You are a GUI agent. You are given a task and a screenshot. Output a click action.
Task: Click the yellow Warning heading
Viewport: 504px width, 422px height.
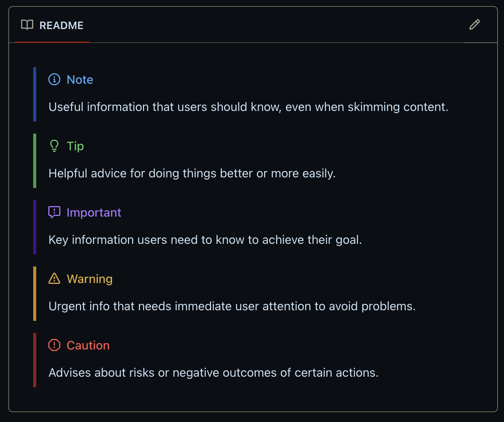click(x=89, y=279)
